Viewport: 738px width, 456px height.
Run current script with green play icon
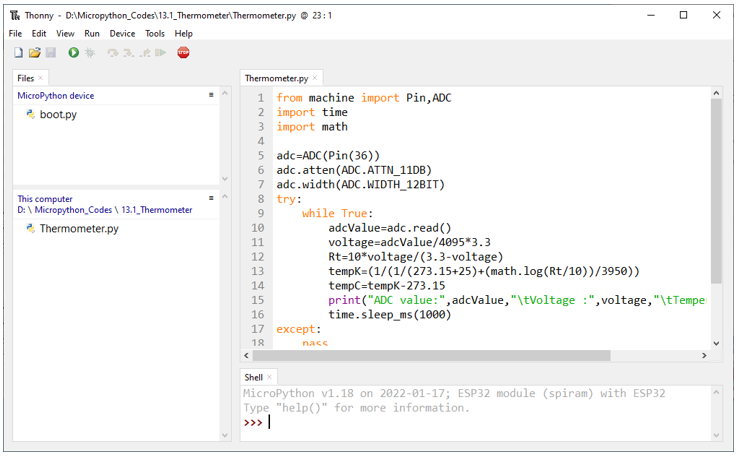click(x=73, y=53)
